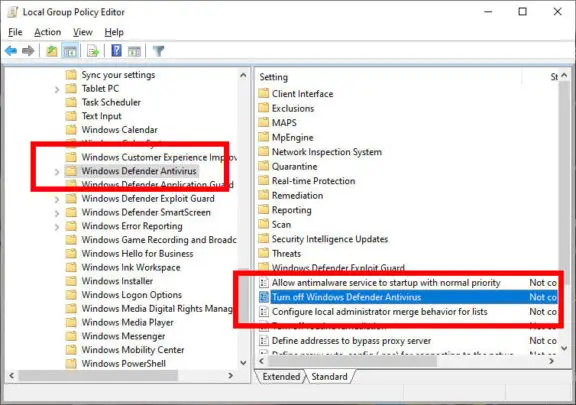The width and height of the screenshot is (576, 405).
Task: Click the Filter funnel toolbar icon
Action: click(x=158, y=51)
